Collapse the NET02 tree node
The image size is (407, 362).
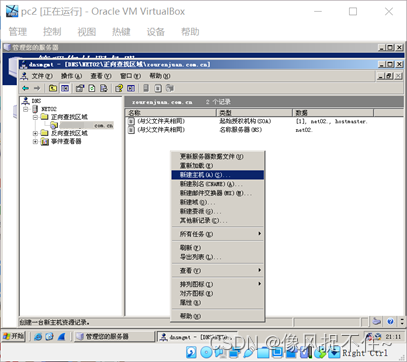[26, 109]
